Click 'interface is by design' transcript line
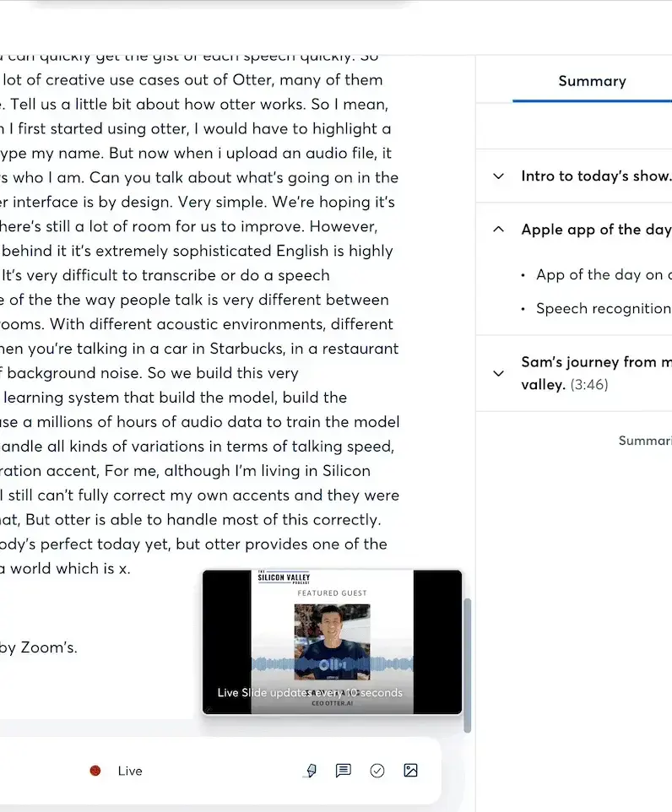Screen dimensions: 672x812 (198, 202)
